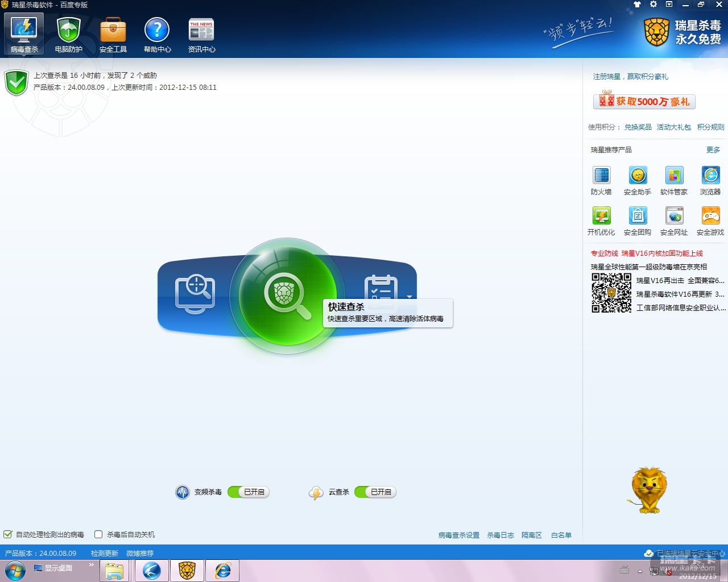Open 注册瑞星，赢取积分豪礼 link

pos(631,77)
